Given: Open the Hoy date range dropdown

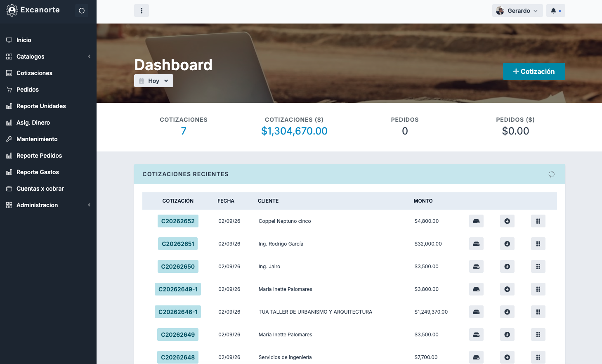Looking at the screenshot, I should (153, 81).
